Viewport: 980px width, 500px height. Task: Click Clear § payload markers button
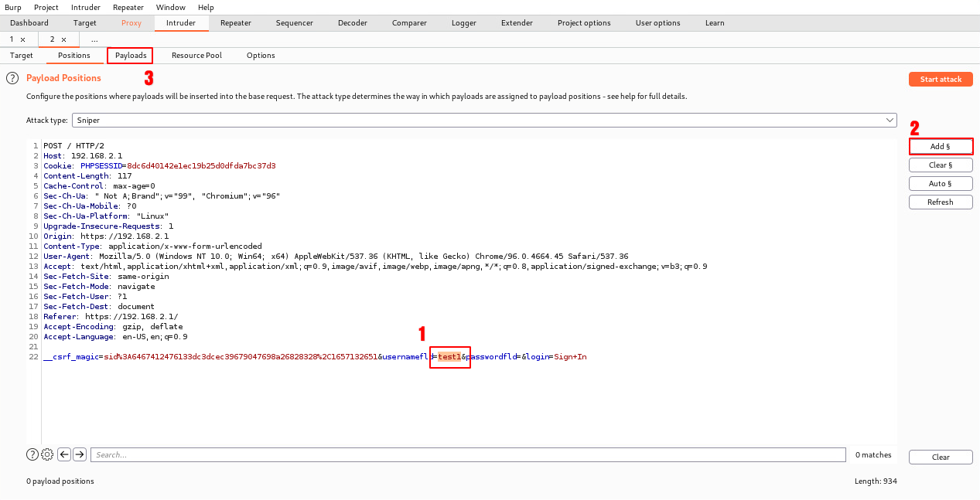[x=941, y=165]
